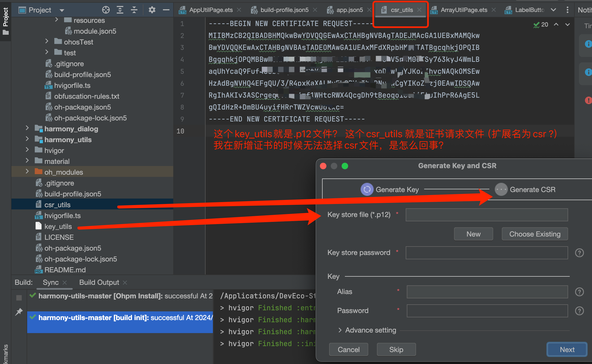Image resolution: width=592 pixels, height=364 pixels.
Task: Close the Build Output tab
Action: pos(125,283)
